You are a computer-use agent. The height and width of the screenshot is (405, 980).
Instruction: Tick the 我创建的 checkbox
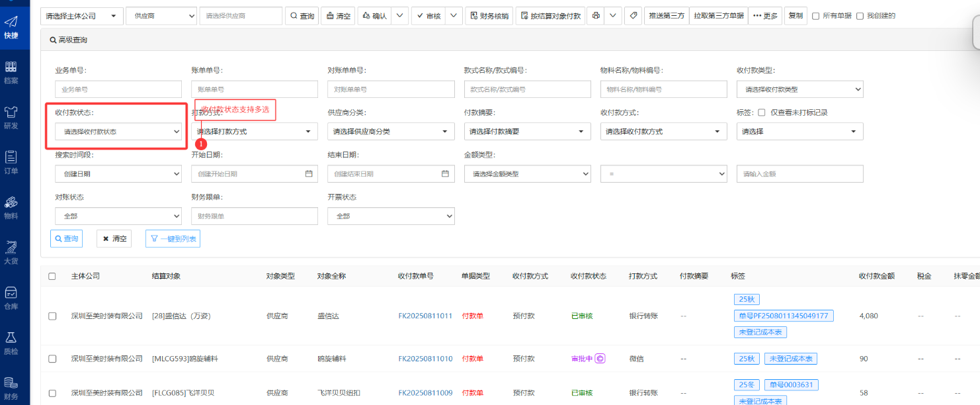coord(860,16)
